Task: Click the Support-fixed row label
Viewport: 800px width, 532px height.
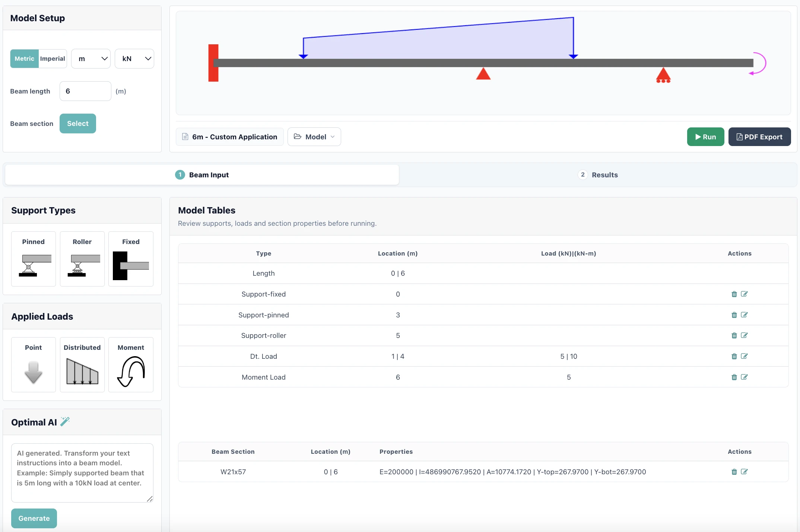Action: (x=264, y=294)
